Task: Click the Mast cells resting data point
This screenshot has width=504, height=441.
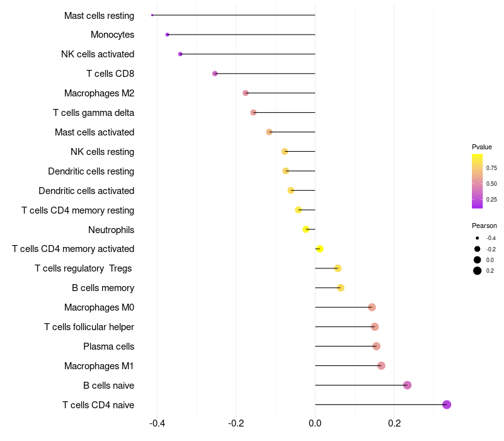Action: pyautogui.click(x=152, y=15)
